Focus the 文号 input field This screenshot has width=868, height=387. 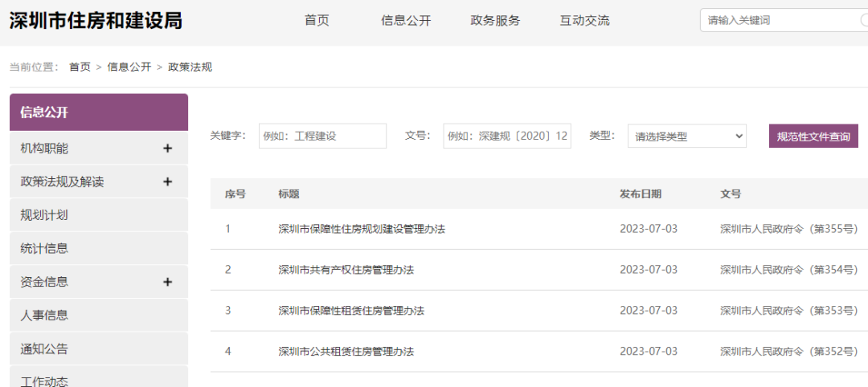click(x=507, y=136)
